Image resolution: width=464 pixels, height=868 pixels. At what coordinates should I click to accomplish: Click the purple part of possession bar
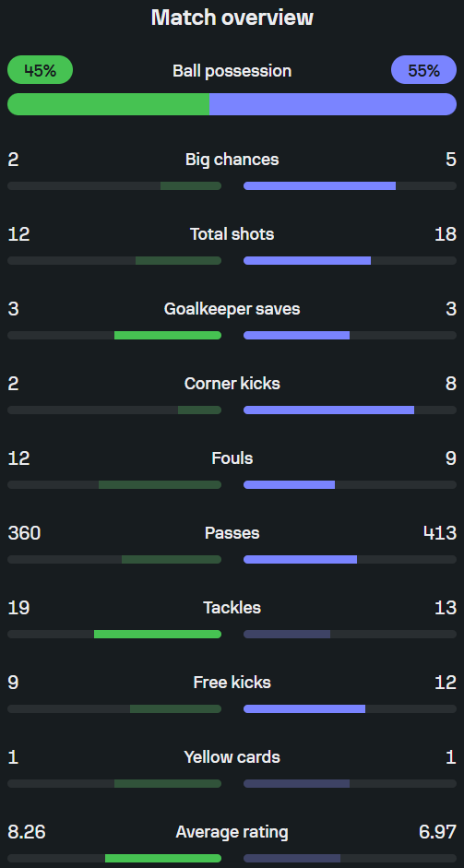click(x=333, y=104)
